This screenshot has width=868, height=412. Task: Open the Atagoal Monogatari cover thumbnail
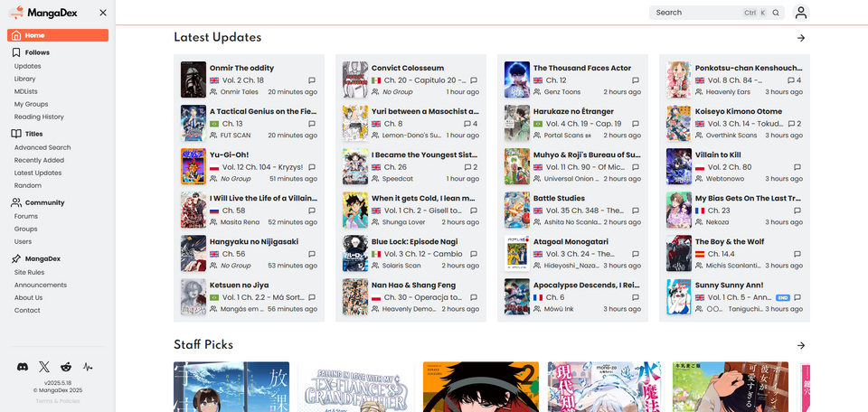tap(517, 253)
